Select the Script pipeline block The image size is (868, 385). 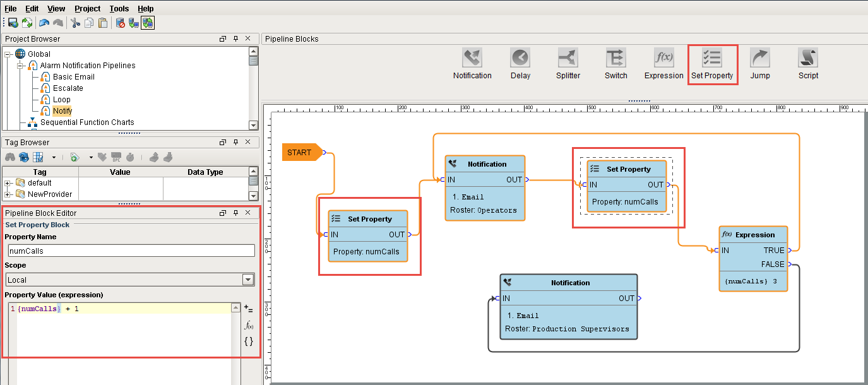(808, 62)
